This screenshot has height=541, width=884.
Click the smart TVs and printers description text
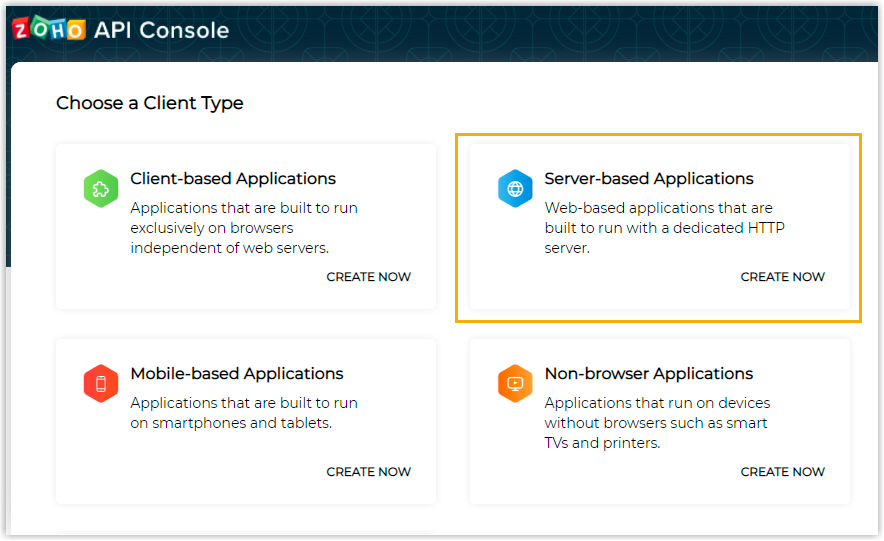point(657,423)
